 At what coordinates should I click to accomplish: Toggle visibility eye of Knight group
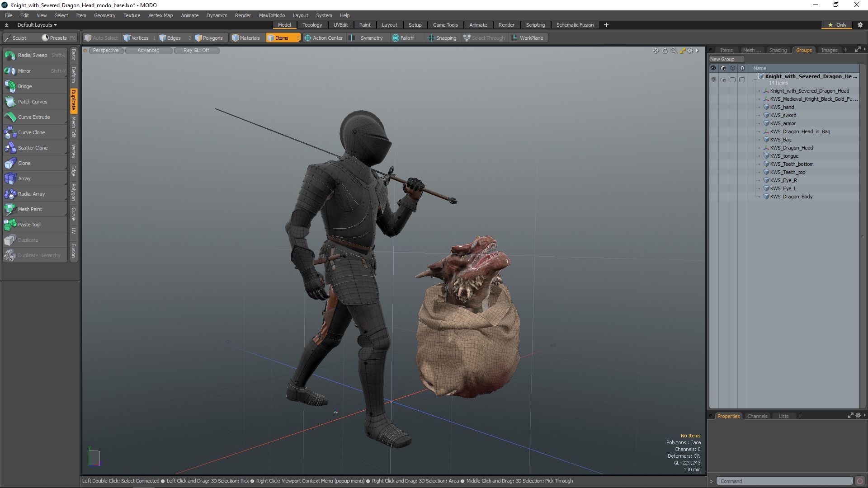point(713,80)
